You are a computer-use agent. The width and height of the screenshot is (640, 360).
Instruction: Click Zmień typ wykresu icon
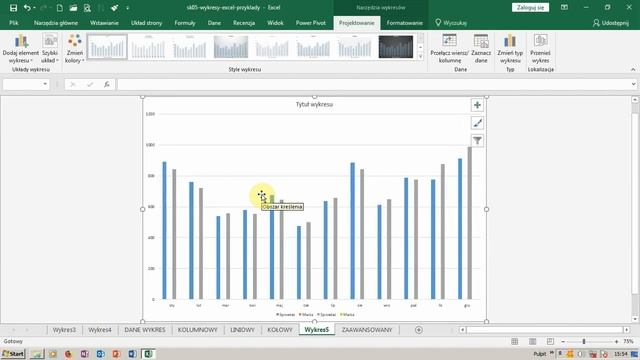[510, 49]
